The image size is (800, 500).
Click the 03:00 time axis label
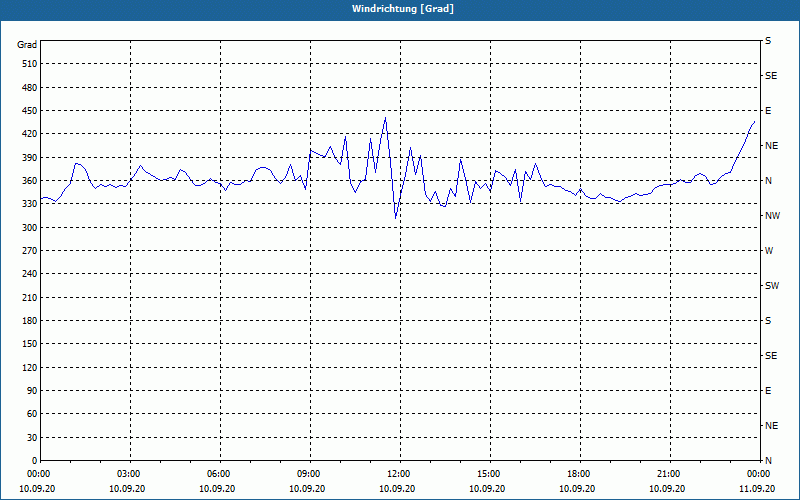tap(131, 474)
